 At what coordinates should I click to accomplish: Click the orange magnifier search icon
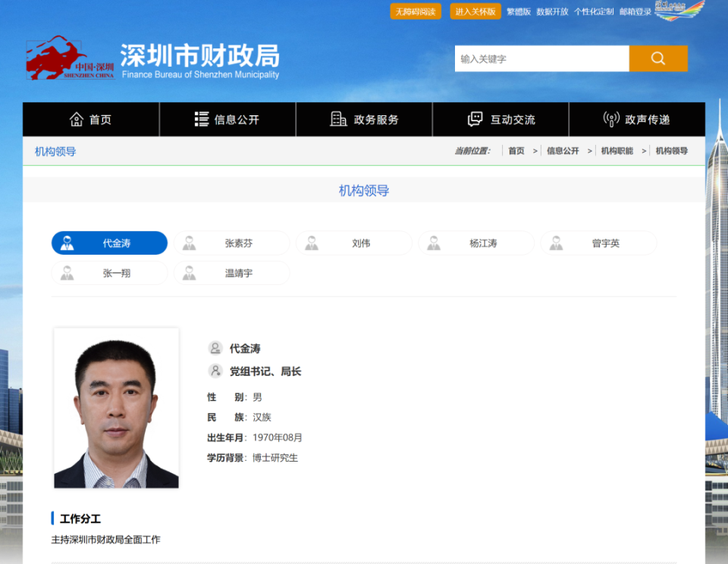coord(658,58)
